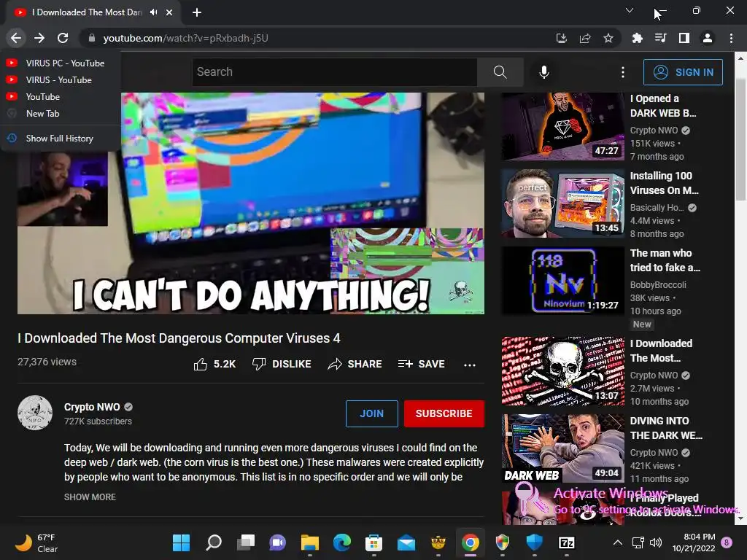Open File Explorer on taskbar
This screenshot has width=747, height=560.
pos(309,542)
